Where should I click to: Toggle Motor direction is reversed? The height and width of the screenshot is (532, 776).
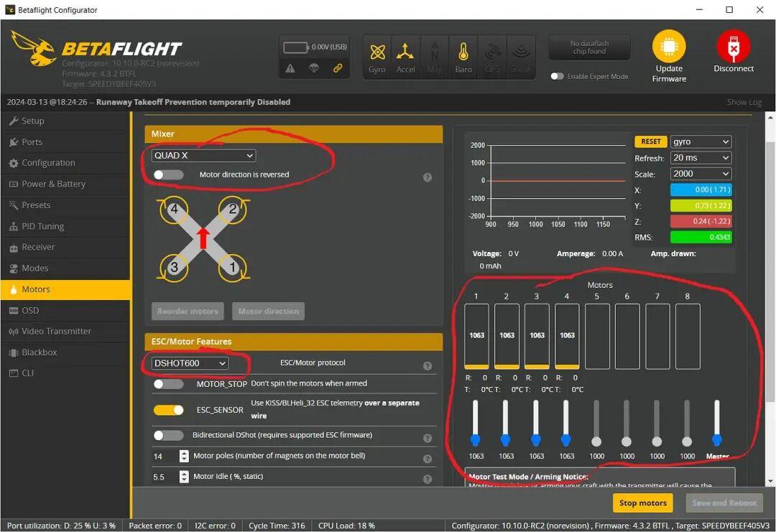(168, 174)
